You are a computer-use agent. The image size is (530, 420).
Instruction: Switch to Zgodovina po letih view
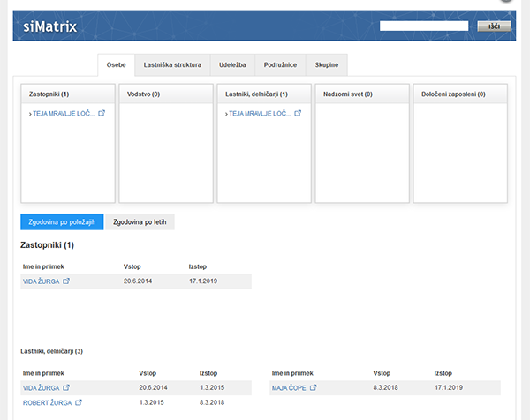140,221
